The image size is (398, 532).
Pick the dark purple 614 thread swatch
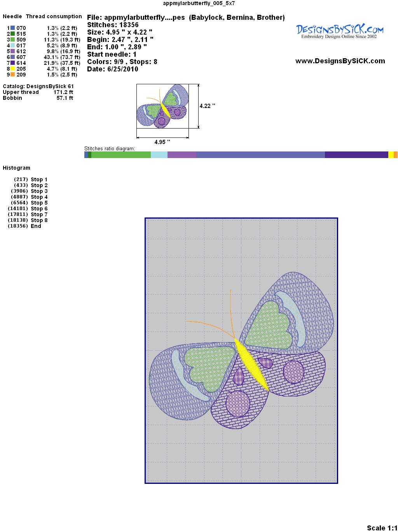(x=13, y=63)
